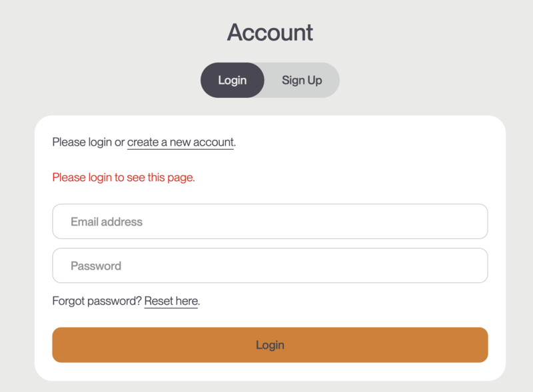Select the dark Login tab pill
Screen dimensions: 533x392
233,81
